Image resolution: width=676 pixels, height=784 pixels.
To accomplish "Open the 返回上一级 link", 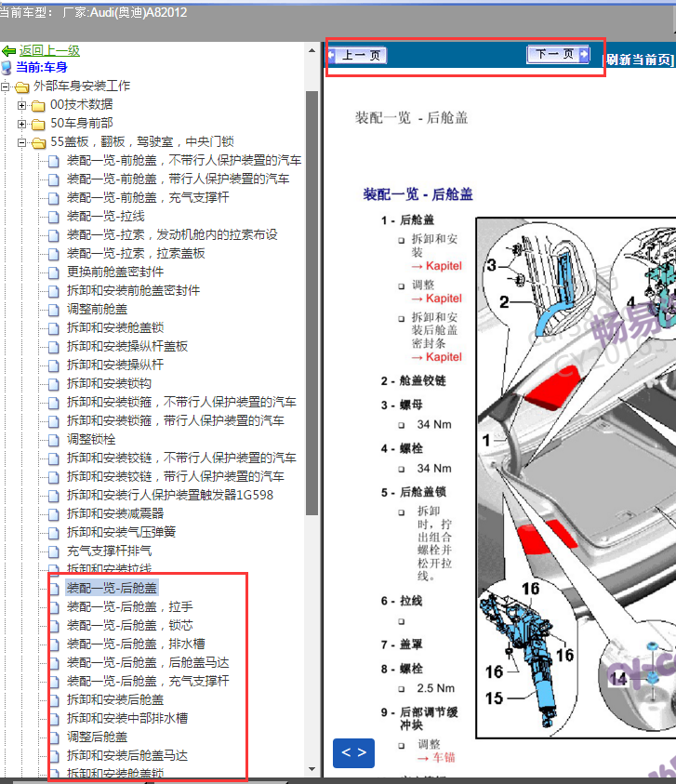I will [49, 50].
